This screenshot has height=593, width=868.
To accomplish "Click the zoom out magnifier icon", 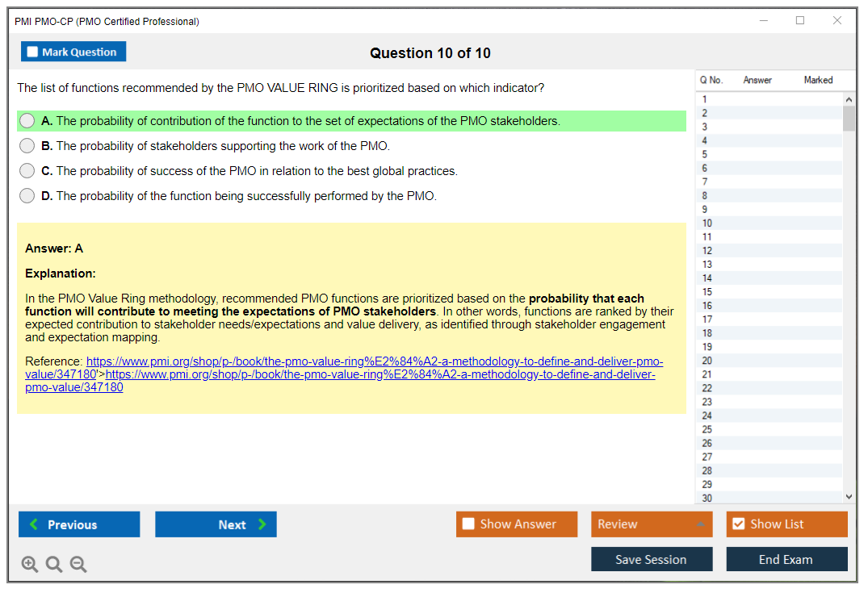I will click(78, 564).
